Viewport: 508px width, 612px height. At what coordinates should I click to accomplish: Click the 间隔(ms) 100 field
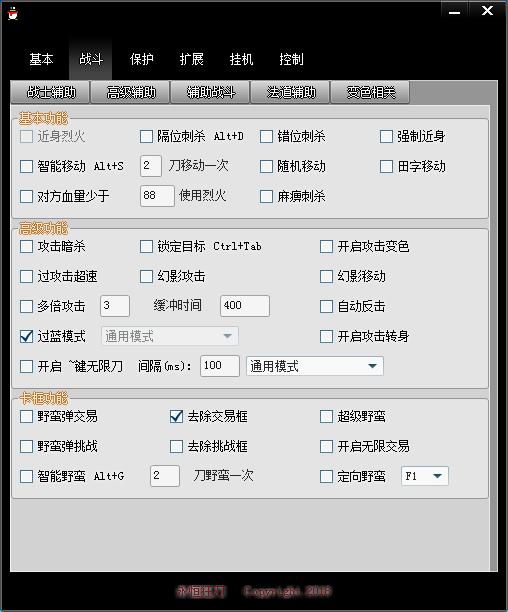pyautogui.click(x=220, y=366)
